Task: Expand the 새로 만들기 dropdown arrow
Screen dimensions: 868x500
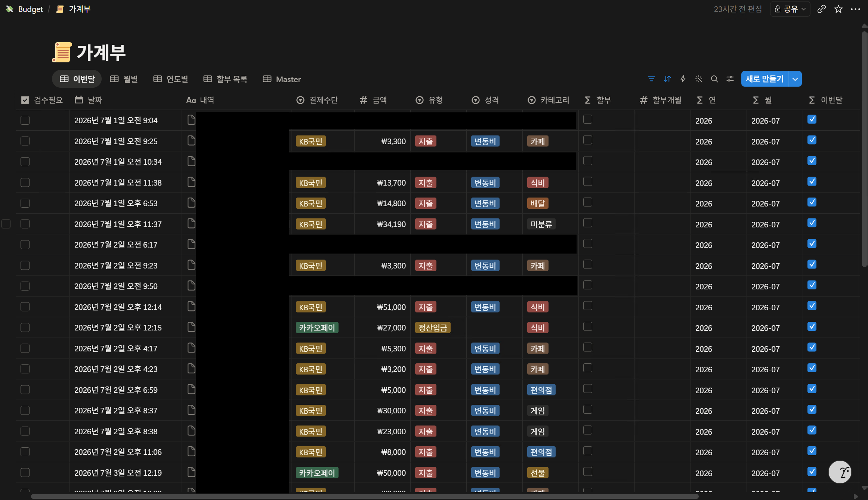Action: 795,79
